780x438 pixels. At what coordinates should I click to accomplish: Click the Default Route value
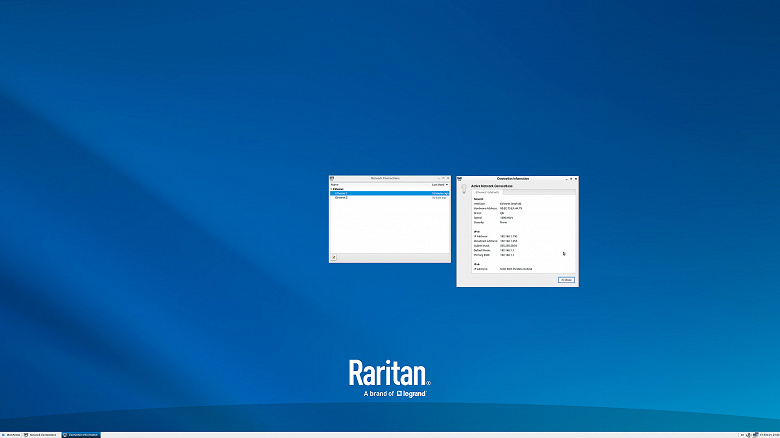pos(507,250)
